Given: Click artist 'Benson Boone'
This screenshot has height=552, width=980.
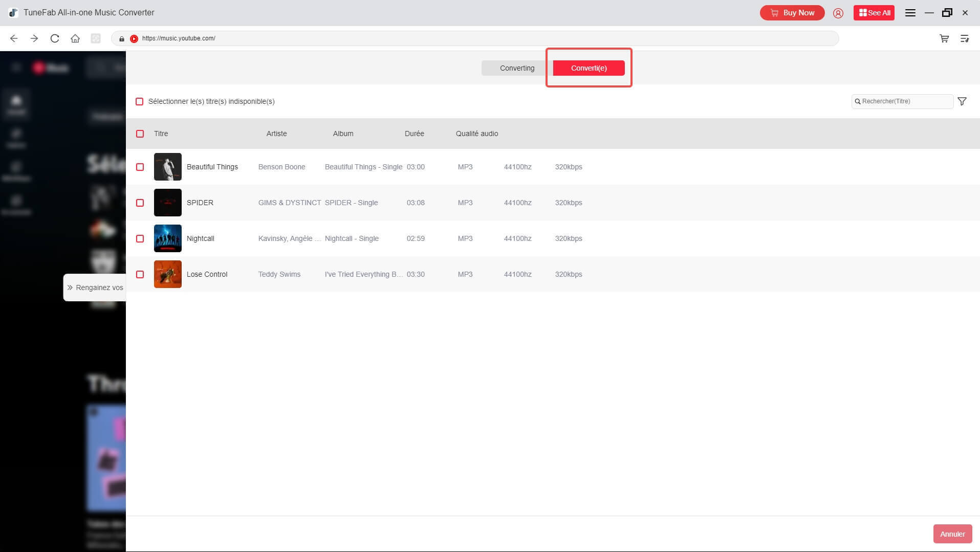Looking at the screenshot, I should (282, 167).
